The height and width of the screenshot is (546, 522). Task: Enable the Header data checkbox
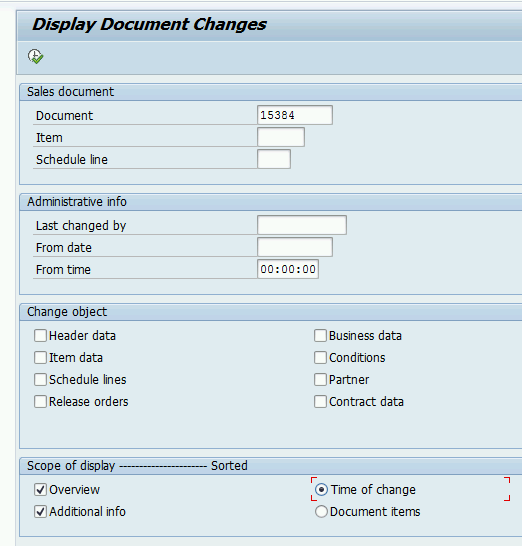pyautogui.click(x=40, y=336)
